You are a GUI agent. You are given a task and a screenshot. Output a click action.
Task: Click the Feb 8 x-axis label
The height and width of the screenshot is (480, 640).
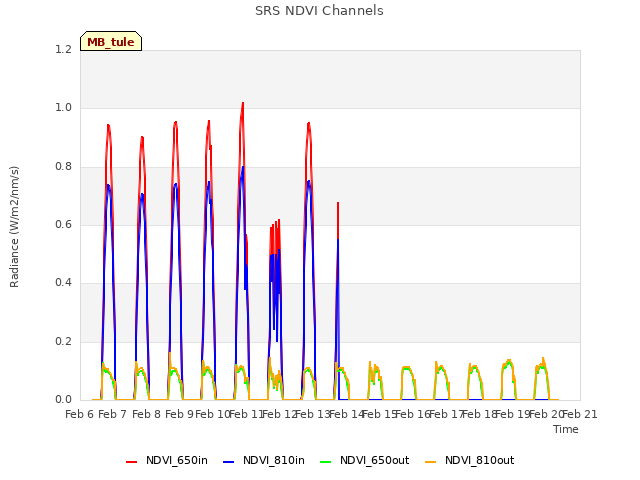tap(147, 414)
